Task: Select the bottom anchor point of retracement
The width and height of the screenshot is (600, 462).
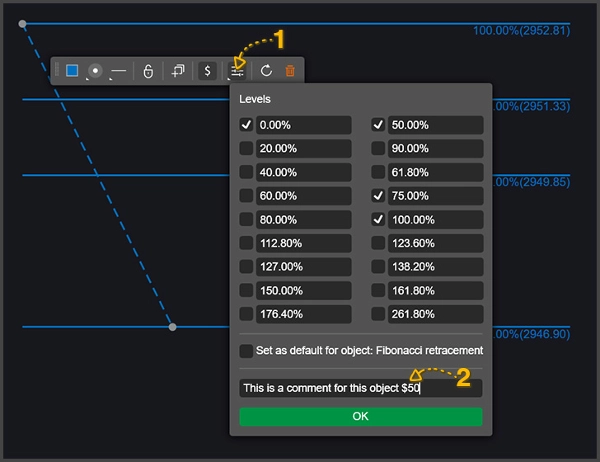Action: pos(173,327)
